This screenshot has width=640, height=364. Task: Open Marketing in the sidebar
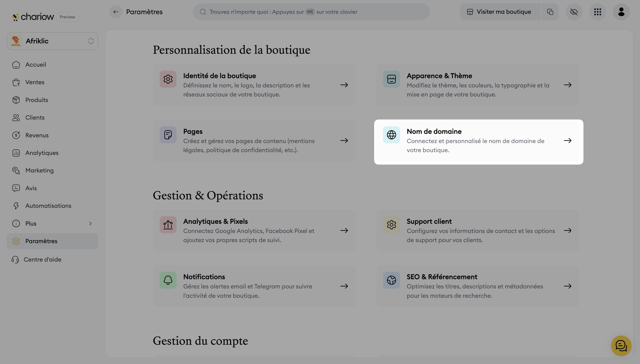(39, 171)
